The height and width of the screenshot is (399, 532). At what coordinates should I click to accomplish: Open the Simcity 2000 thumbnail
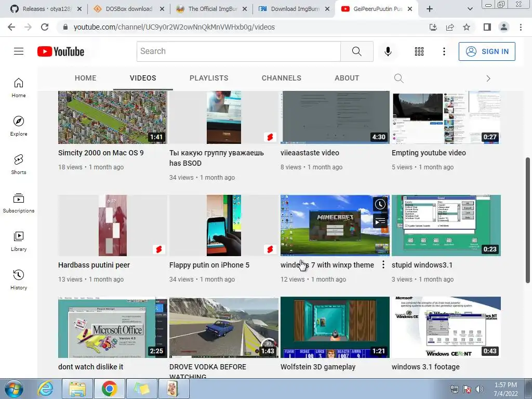click(113, 117)
